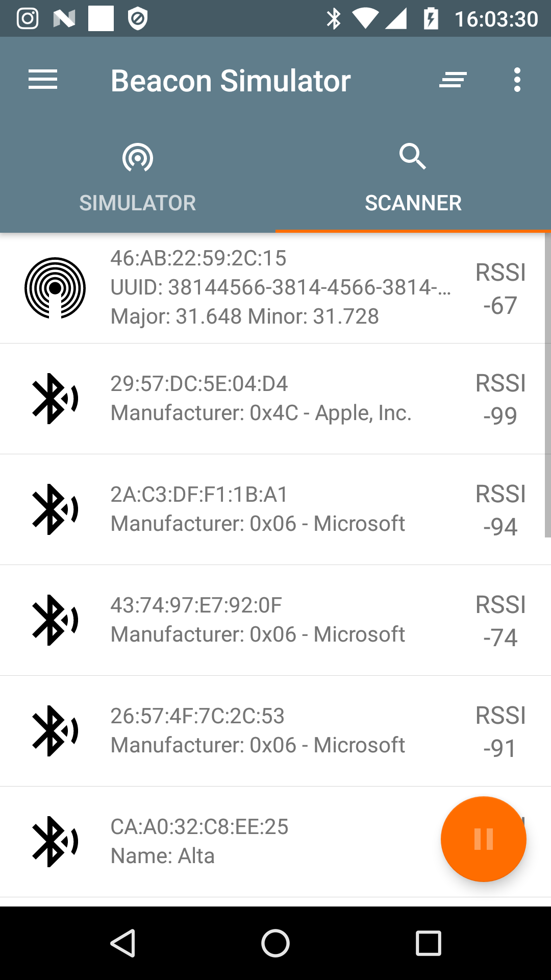Switch to the Simulator tab
This screenshot has height=980, width=551.
coord(138,179)
